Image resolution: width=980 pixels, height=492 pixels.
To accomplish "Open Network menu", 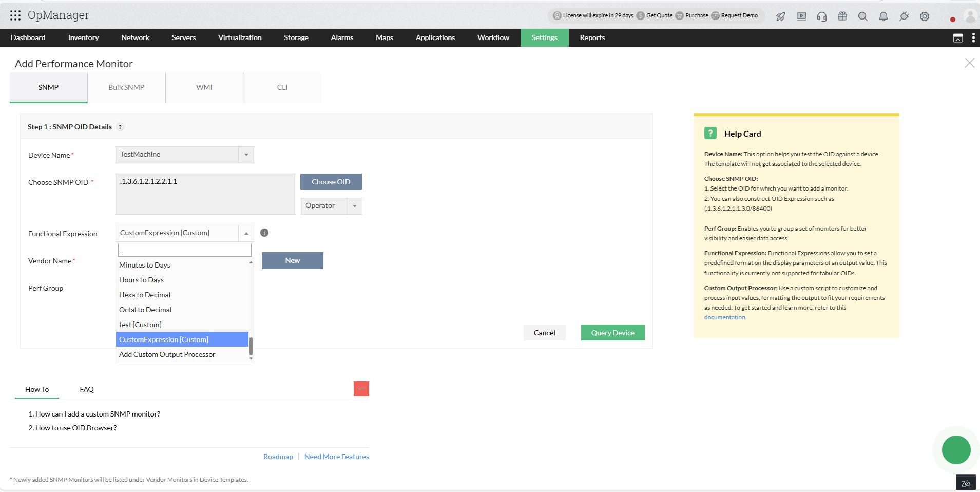I will pos(136,37).
